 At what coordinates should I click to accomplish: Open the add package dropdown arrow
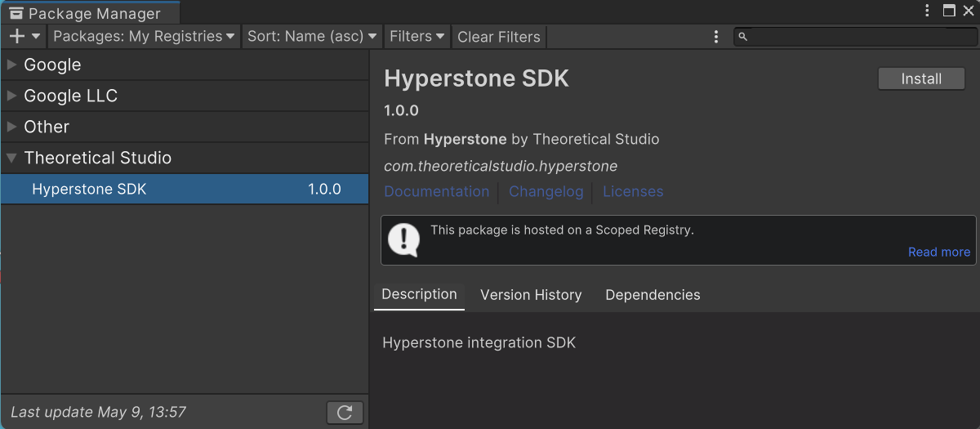point(36,36)
